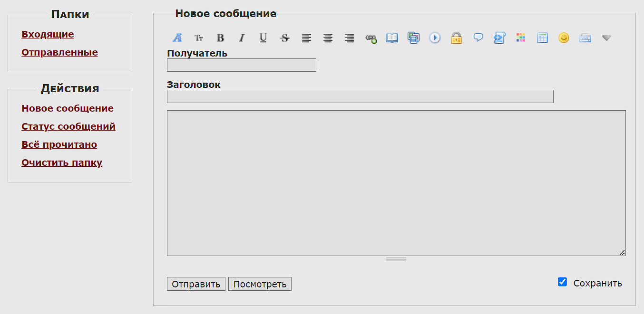Open the Входящие folder

pos(48,34)
